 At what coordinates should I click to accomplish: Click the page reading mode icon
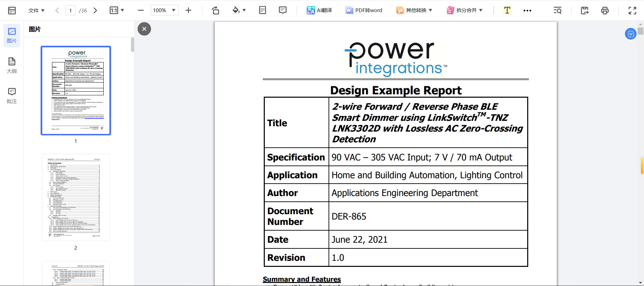tap(262, 10)
